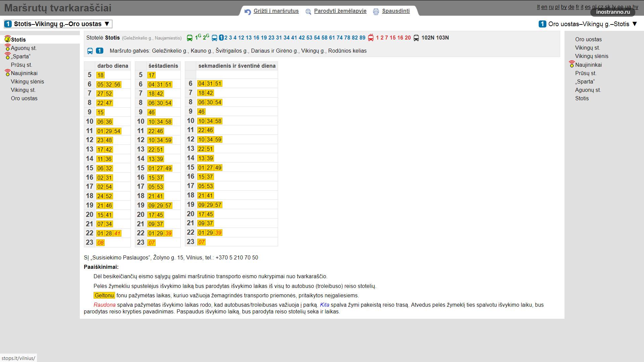Click the Wi-Fi stop icon beside Naujininkai left
Viewport: 644px width, 362px height.
click(7, 73)
